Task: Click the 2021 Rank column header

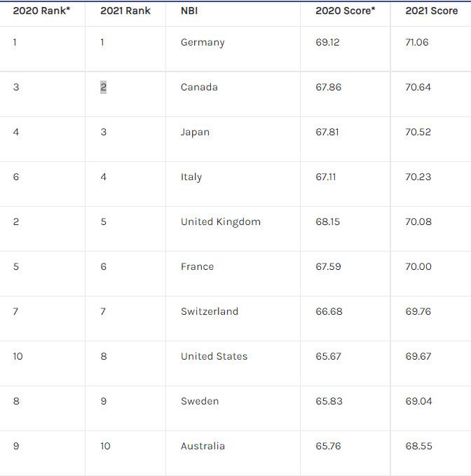Action: 125,11
